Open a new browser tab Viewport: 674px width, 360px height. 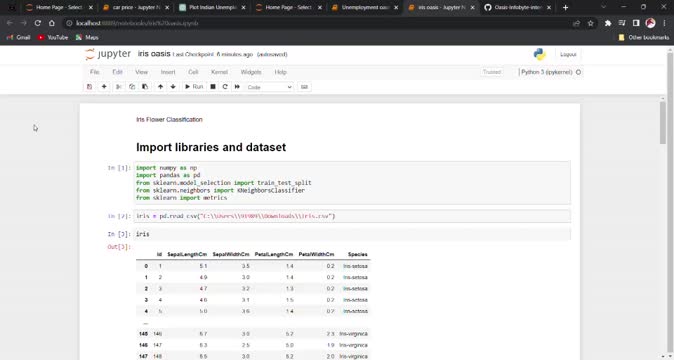click(565, 7)
